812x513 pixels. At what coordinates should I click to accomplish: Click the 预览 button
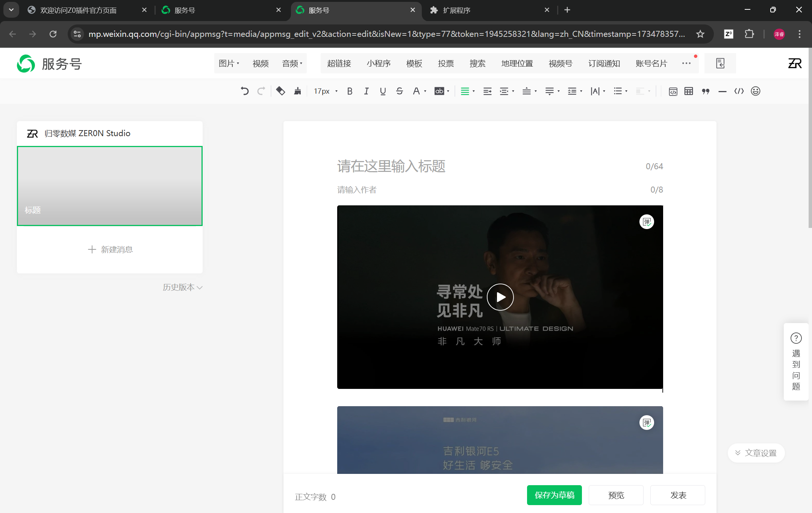pos(616,495)
